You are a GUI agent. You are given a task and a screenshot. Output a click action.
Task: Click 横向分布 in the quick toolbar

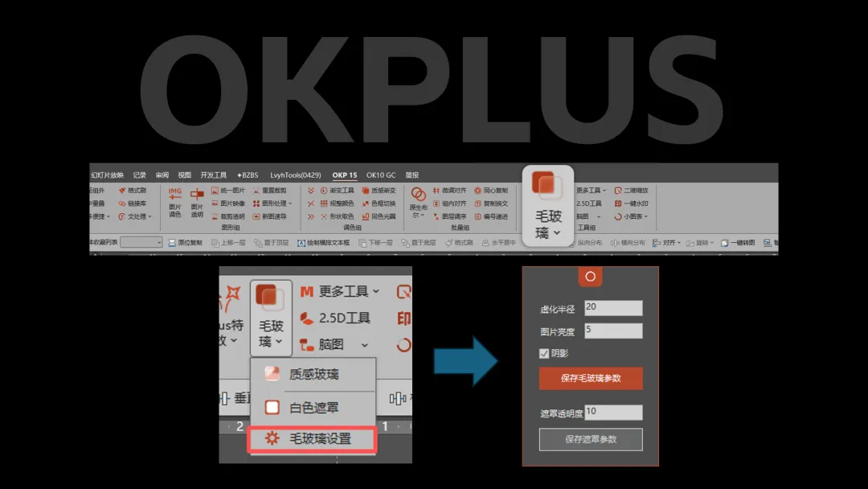628,243
